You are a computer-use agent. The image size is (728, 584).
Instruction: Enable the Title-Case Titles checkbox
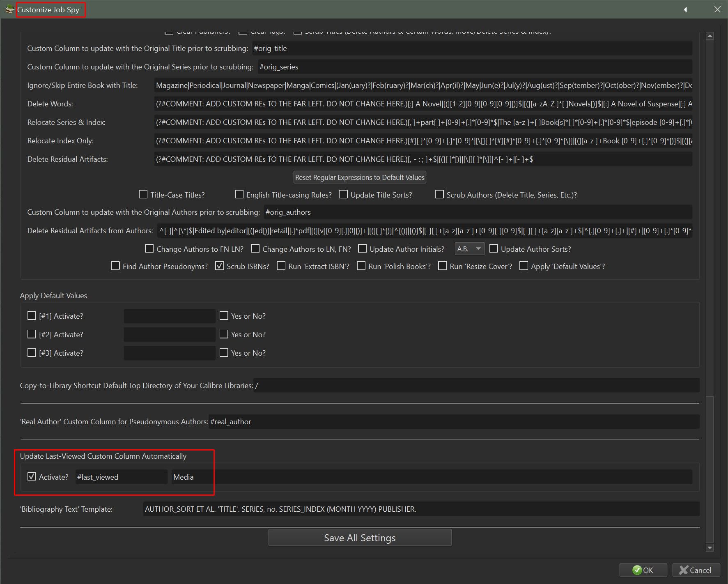(x=143, y=195)
